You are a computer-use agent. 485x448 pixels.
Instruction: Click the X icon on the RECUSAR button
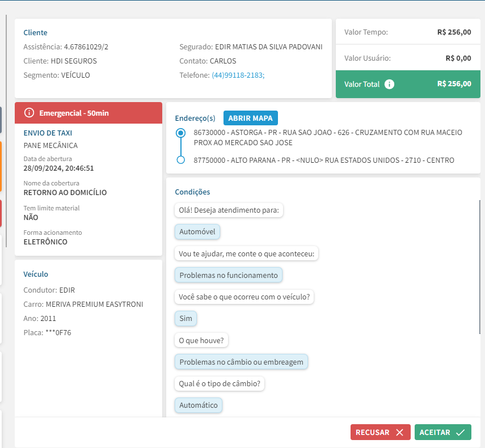(399, 432)
